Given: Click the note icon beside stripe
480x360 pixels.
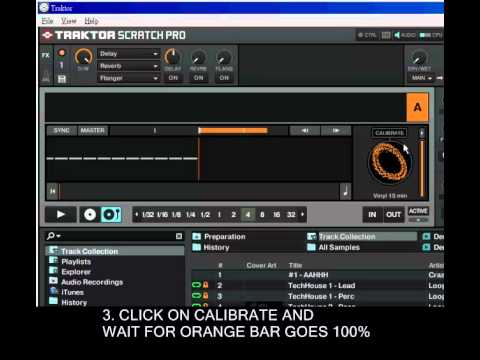Looking at the screenshot, I should coord(346,191).
